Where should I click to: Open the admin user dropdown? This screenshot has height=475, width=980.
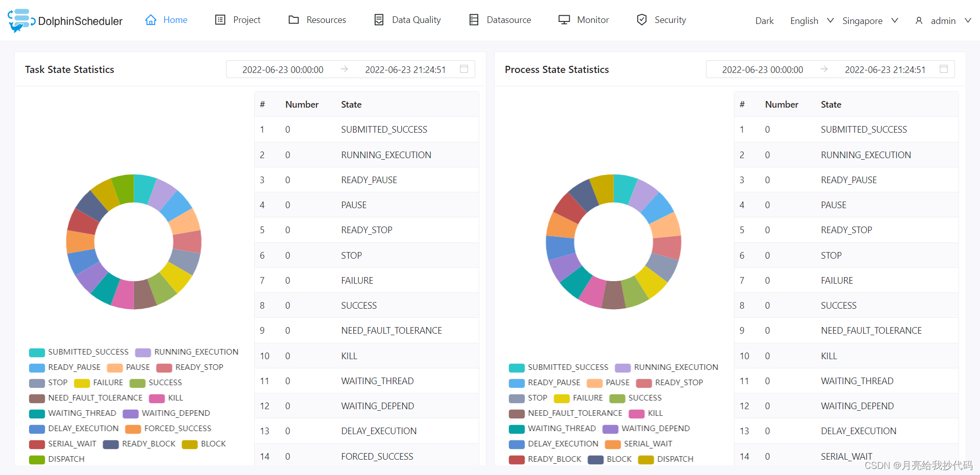(943, 21)
